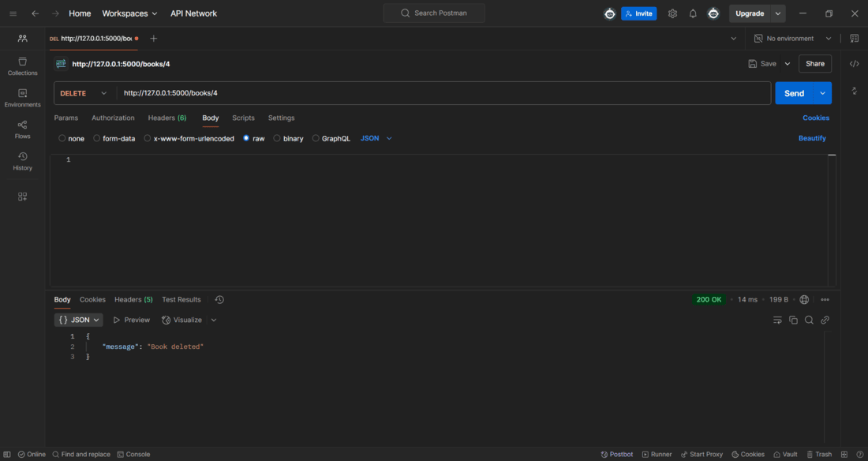Switch to the Headers (6) request tab
Image resolution: width=868 pixels, height=461 pixels.
[166, 118]
